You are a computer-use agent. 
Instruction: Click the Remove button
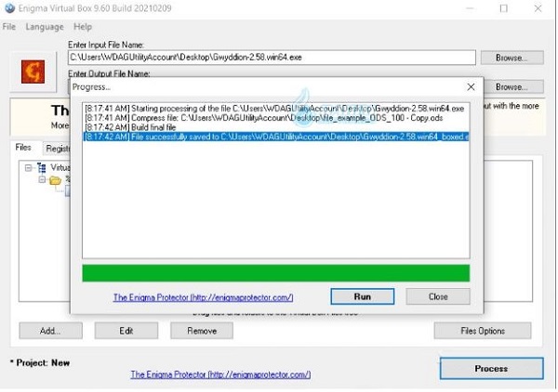pyautogui.click(x=202, y=331)
